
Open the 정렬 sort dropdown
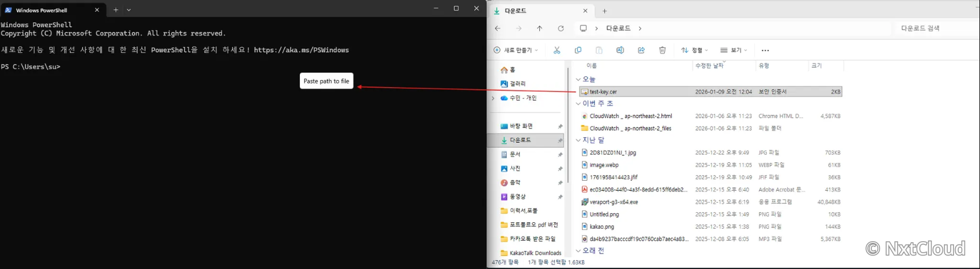pos(694,50)
